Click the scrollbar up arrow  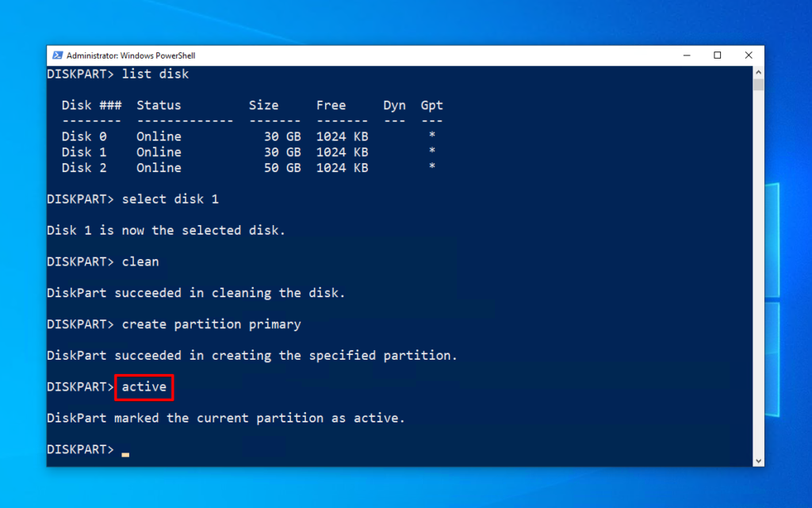[x=759, y=72]
